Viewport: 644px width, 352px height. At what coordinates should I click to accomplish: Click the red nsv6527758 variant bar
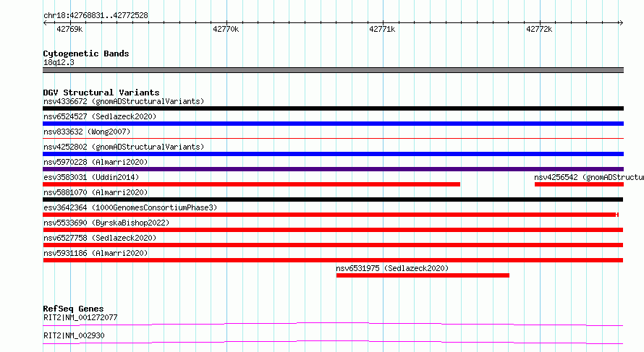333,245
